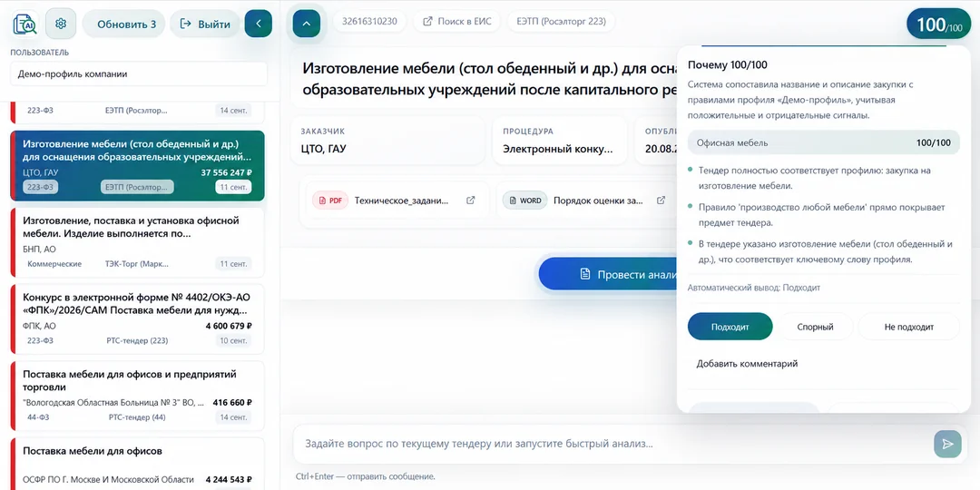Click the price '4 600 679 ₽'
Screen dimensions: 980x490
[229, 326]
